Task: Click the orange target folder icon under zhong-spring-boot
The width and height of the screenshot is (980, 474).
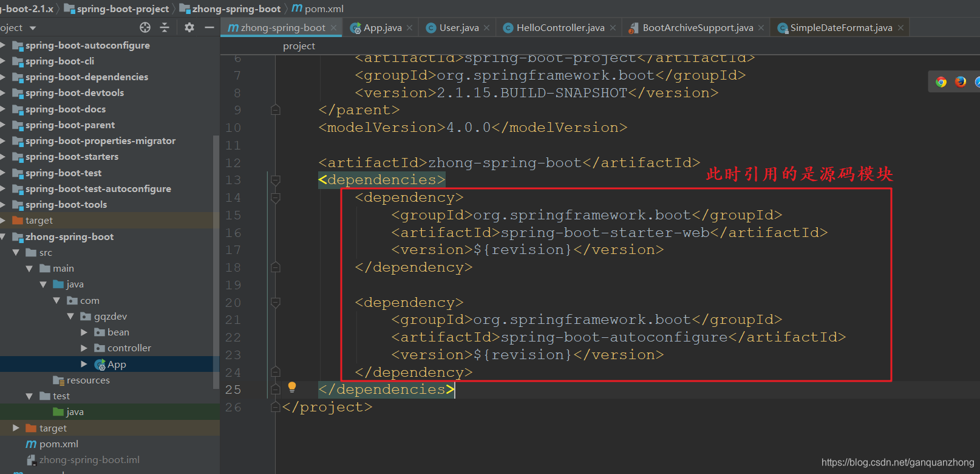Action: [x=31, y=428]
